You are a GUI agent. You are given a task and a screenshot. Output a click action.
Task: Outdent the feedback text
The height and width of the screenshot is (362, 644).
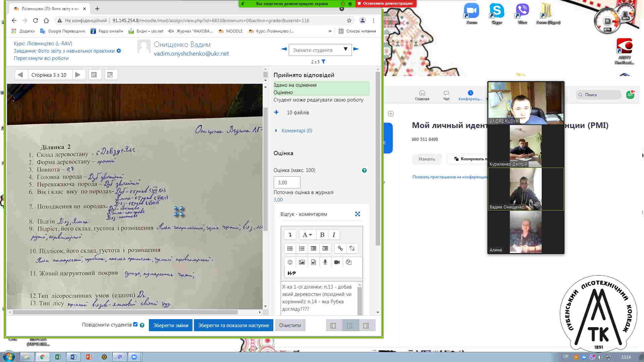click(314, 248)
